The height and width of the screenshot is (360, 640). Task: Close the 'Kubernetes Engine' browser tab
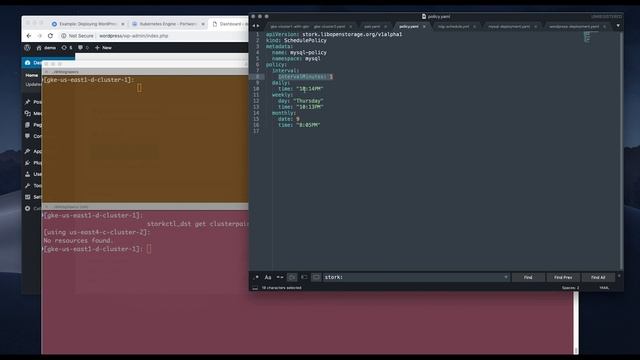tap(203, 24)
